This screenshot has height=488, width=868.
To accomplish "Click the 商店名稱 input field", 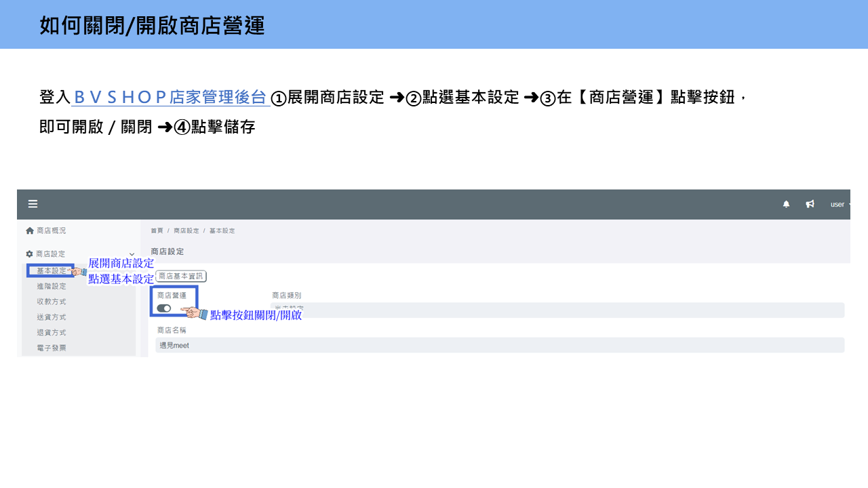I will (x=500, y=345).
